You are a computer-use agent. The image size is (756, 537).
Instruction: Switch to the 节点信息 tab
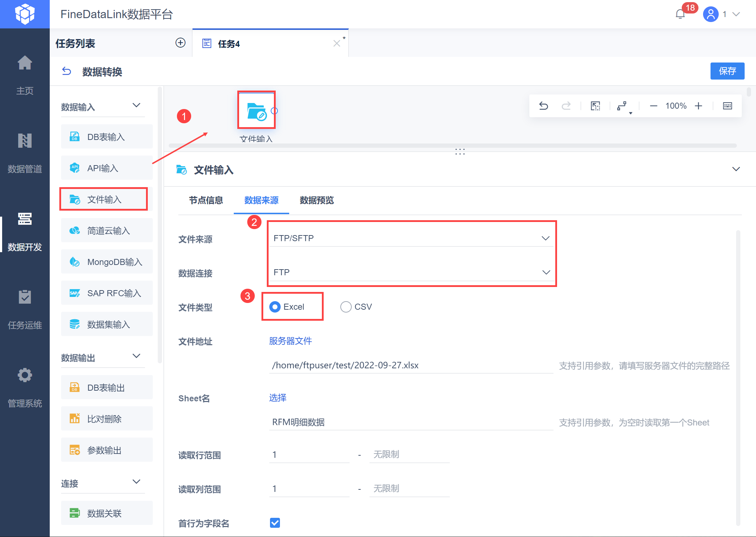coord(206,200)
